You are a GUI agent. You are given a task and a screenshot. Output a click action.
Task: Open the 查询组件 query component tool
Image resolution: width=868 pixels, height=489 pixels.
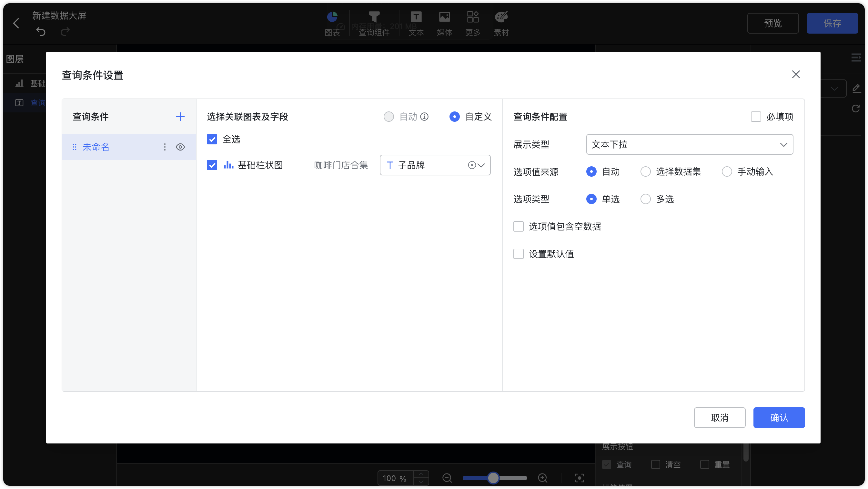(374, 24)
